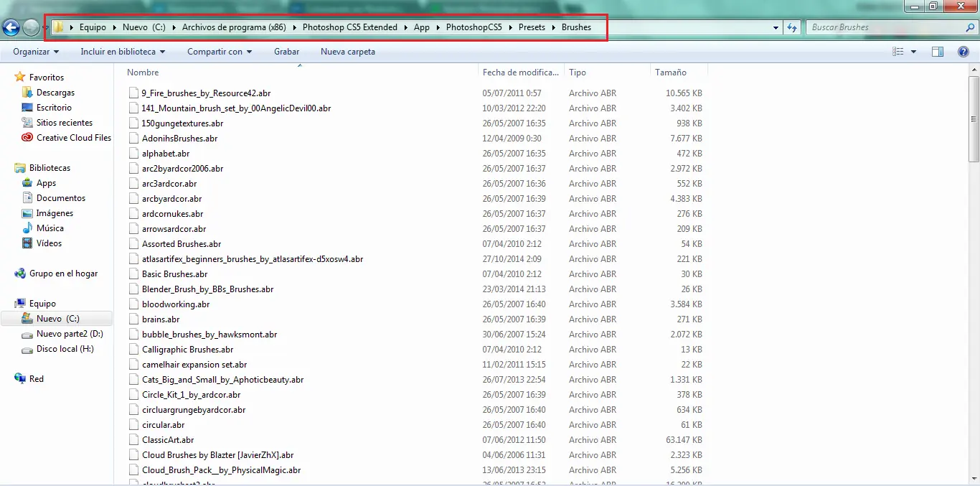Select Assorted Brushes.abr file
The height and width of the screenshot is (486, 980).
(x=182, y=244)
